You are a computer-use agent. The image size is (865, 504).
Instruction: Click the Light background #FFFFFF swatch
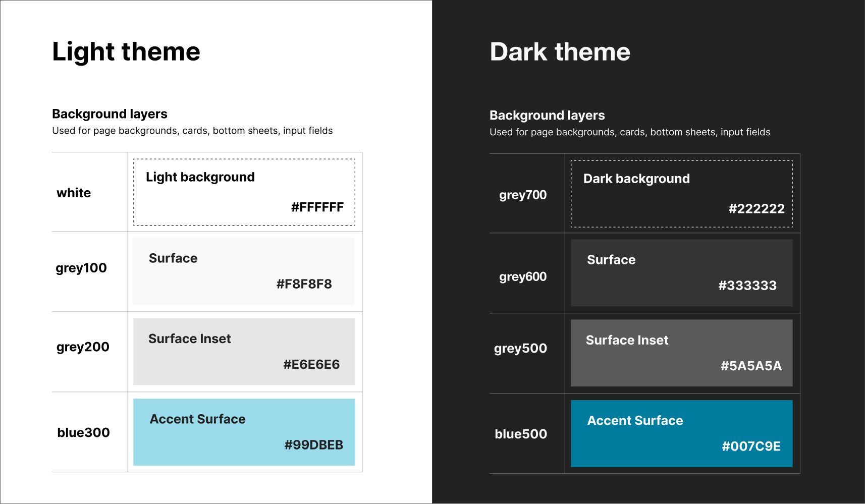pyautogui.click(x=244, y=192)
